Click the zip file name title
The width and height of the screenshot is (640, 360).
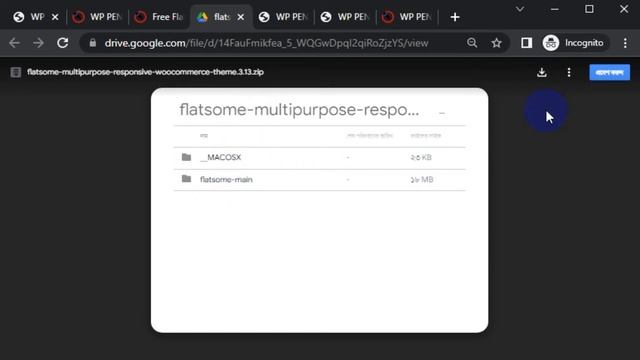[x=145, y=72]
